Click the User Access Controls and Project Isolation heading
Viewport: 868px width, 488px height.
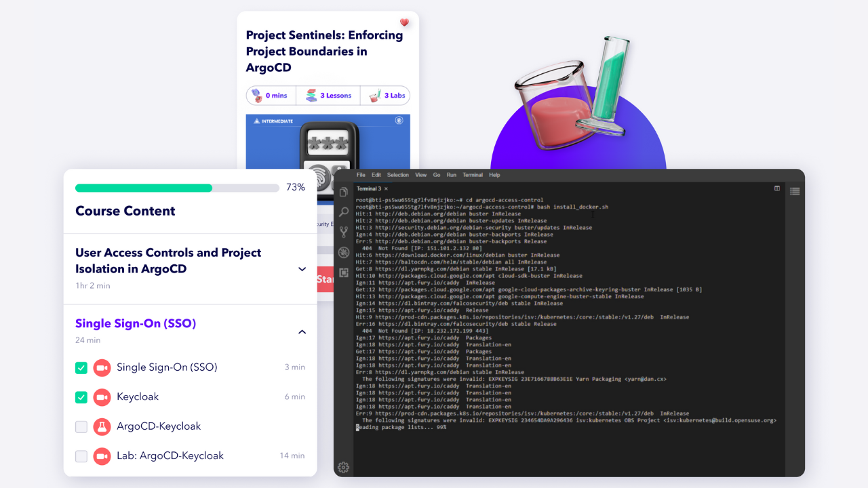[x=168, y=261]
